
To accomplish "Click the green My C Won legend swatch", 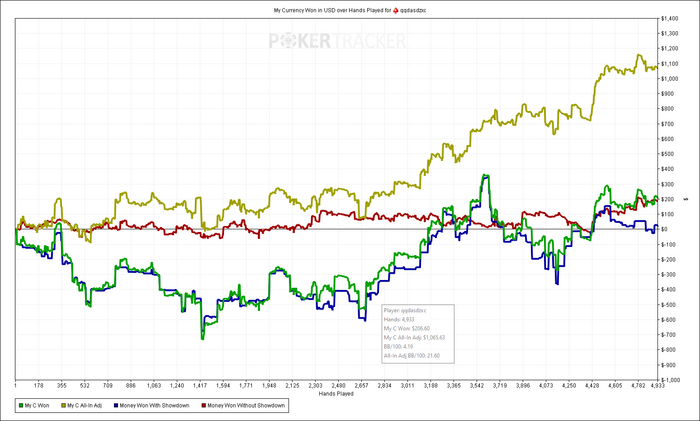I will [x=21, y=406].
